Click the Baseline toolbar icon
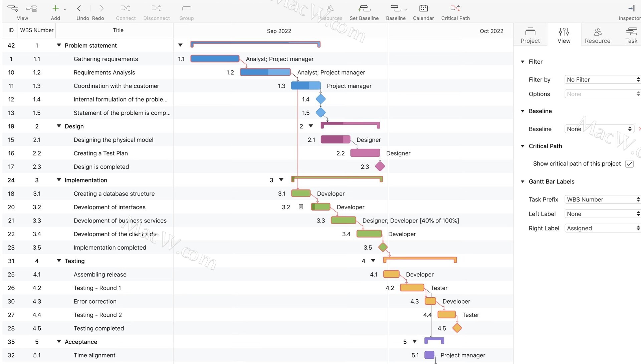The width and height of the screenshot is (641, 364). click(x=395, y=9)
